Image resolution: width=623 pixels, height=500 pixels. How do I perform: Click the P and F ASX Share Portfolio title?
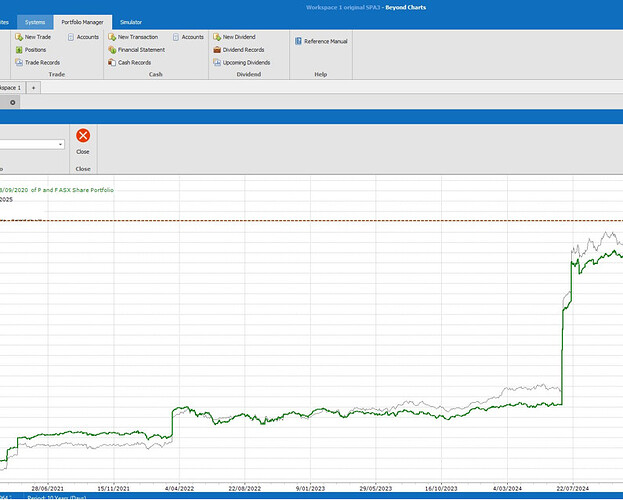coord(75,190)
